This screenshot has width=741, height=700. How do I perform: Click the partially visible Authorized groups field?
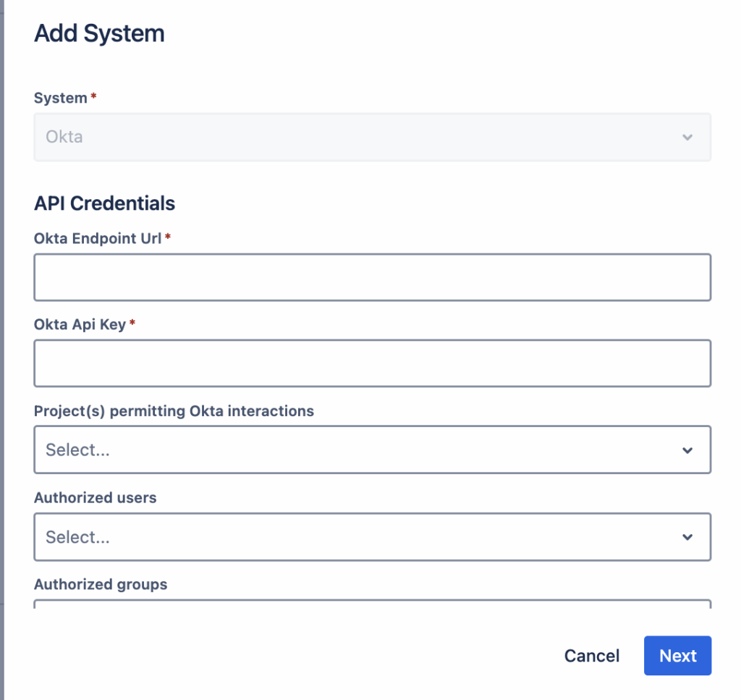(x=372, y=603)
